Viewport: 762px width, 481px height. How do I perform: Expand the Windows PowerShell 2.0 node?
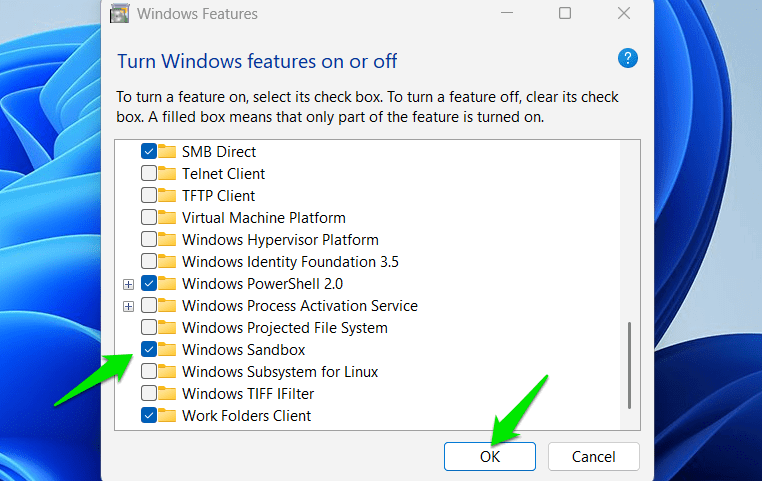point(128,284)
